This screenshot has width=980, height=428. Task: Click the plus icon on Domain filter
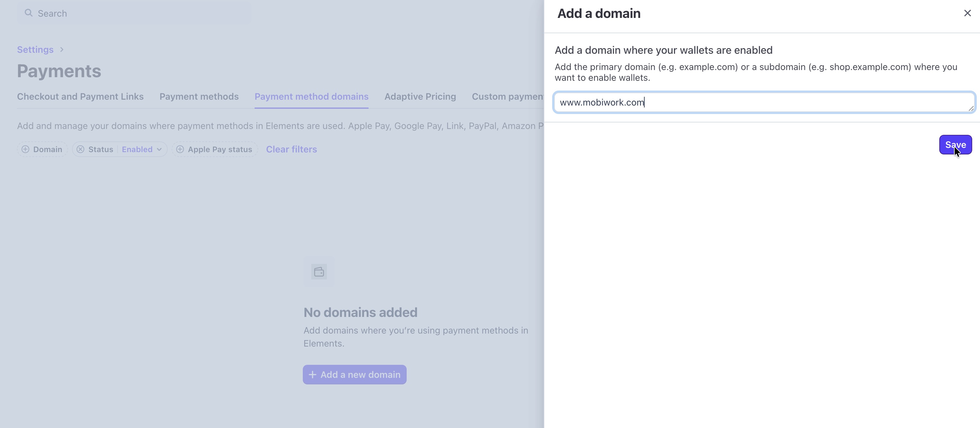(x=25, y=150)
